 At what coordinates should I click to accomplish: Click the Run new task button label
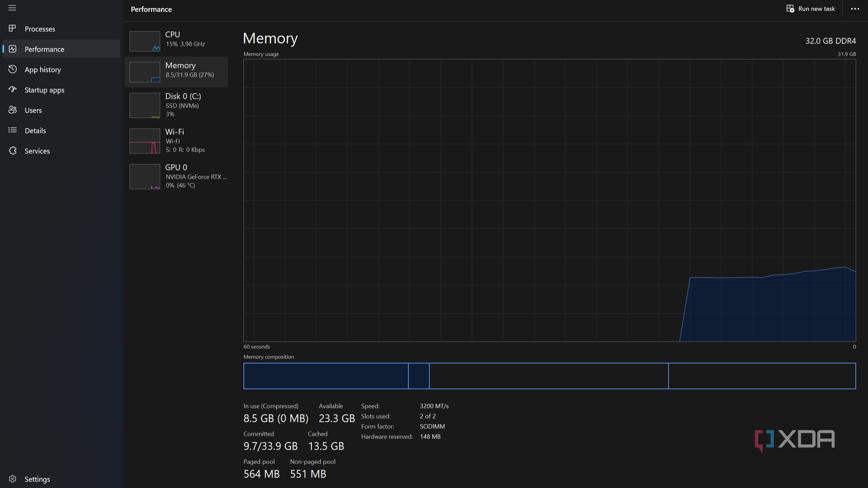pyautogui.click(x=816, y=8)
